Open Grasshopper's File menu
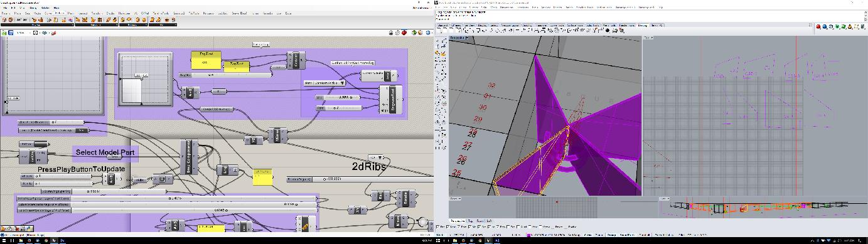868x244 pixels. point(5,8)
